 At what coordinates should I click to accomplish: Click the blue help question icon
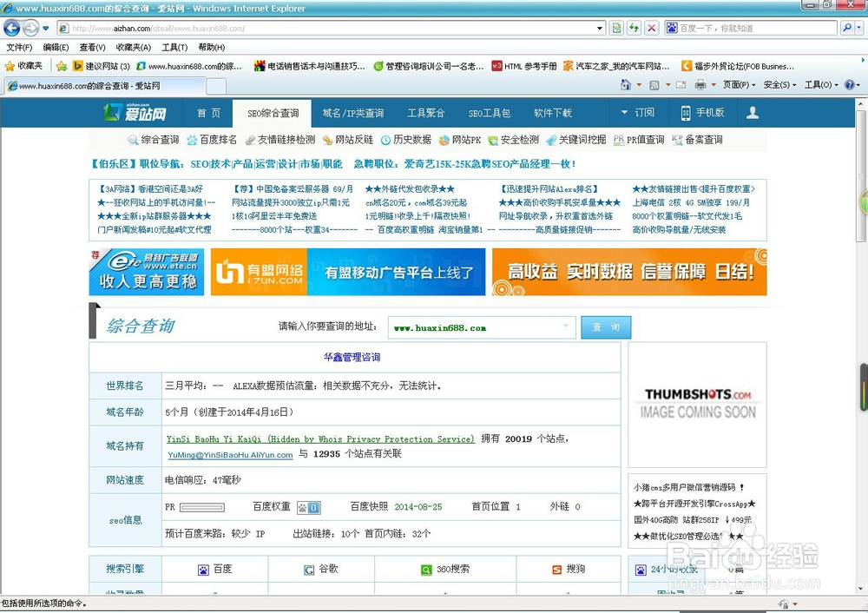click(849, 85)
